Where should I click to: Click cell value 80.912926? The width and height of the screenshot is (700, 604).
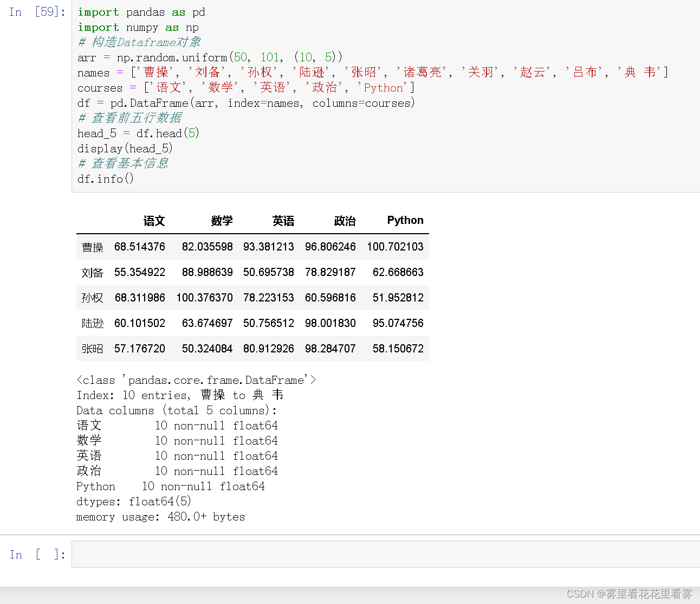269,349
